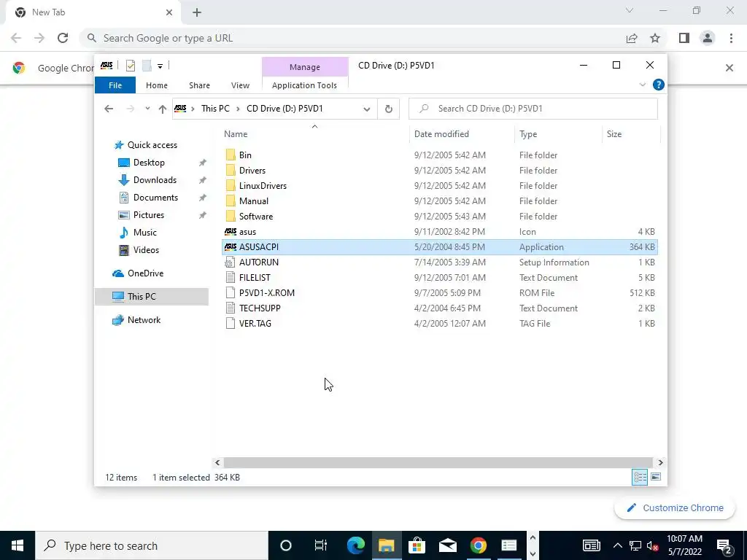Click Chrome share page icon
Screen dimensions: 747x560
pos(632,38)
